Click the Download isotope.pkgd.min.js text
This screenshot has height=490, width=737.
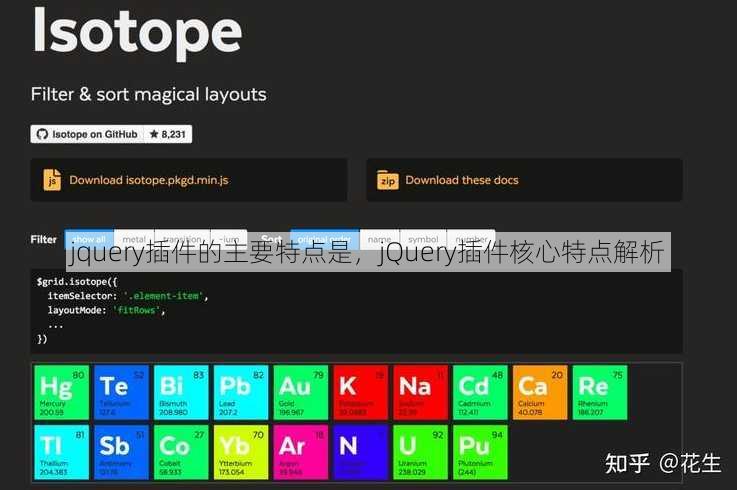(149, 180)
